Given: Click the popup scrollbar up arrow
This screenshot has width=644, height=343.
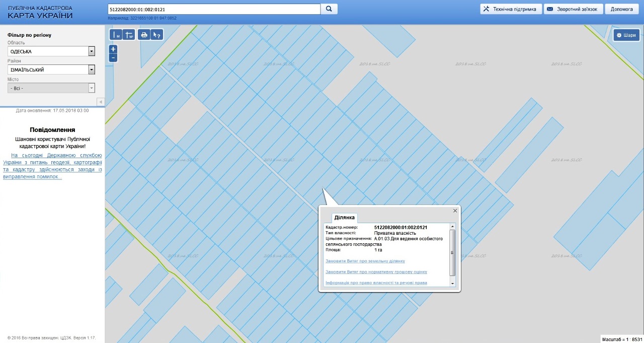Looking at the screenshot, I should point(452,227).
